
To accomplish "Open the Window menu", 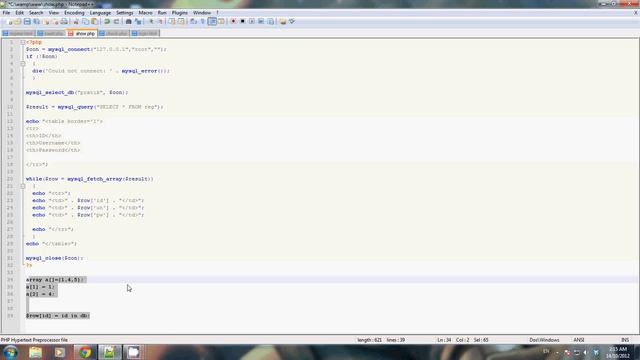I will 202,13.
